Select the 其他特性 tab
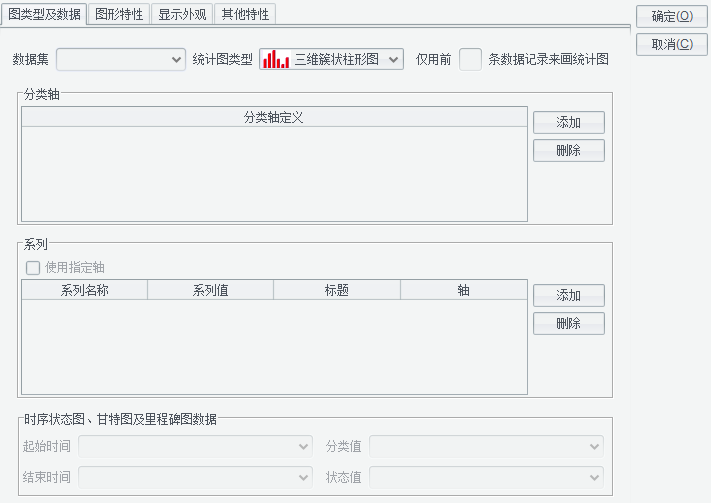The height and width of the screenshot is (503, 711). 244,14
